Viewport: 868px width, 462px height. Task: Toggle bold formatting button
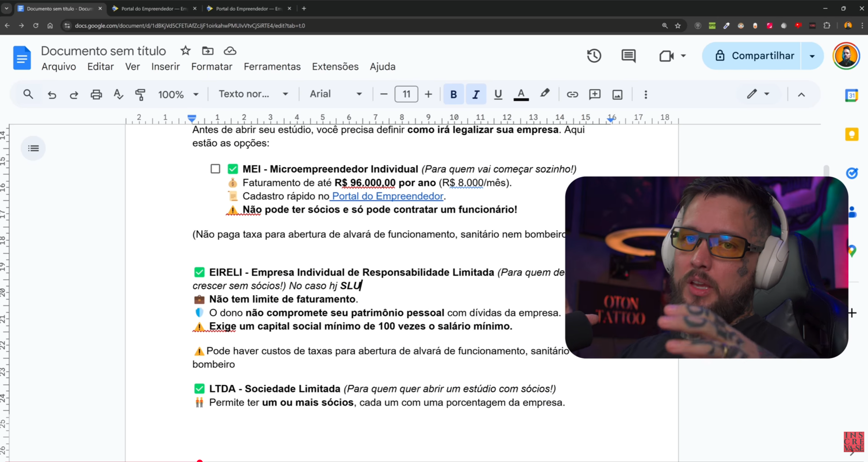[453, 94]
